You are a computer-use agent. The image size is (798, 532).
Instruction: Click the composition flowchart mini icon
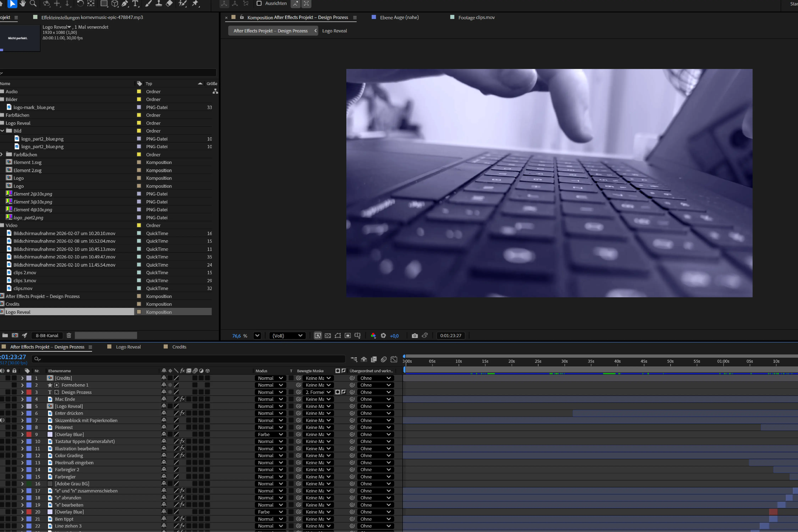coord(354,359)
